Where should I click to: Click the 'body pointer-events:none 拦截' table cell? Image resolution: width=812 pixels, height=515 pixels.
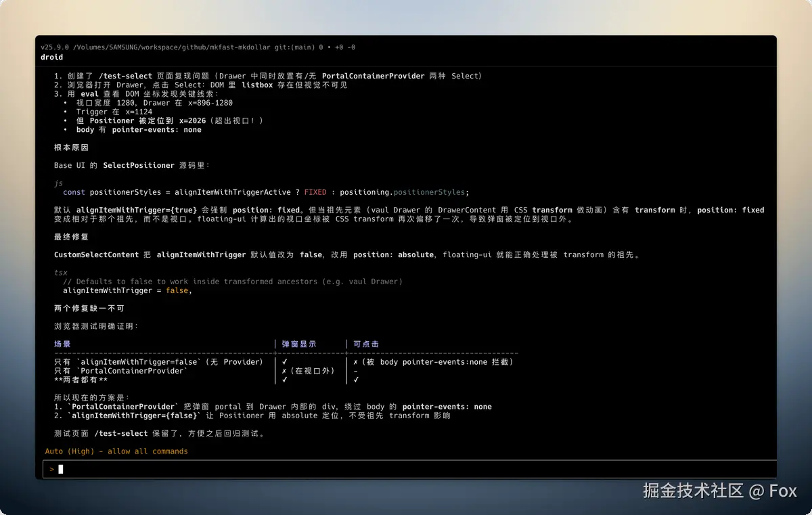pos(434,362)
